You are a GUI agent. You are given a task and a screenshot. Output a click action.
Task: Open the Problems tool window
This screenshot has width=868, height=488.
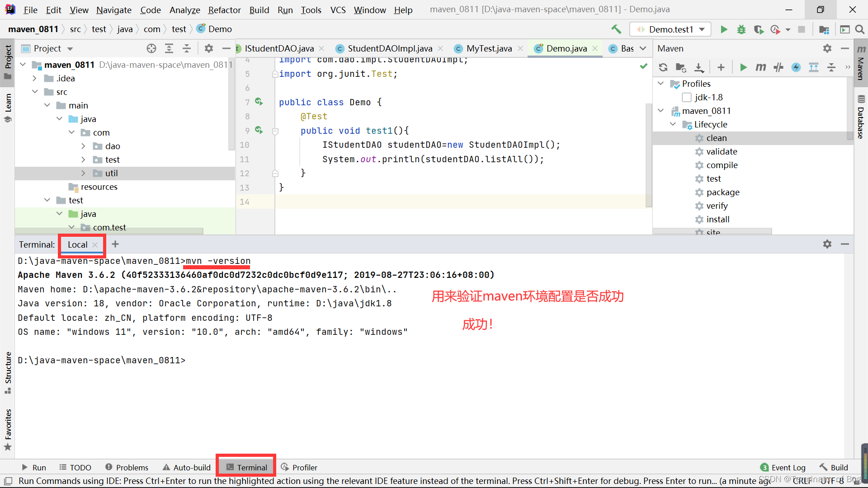point(127,467)
